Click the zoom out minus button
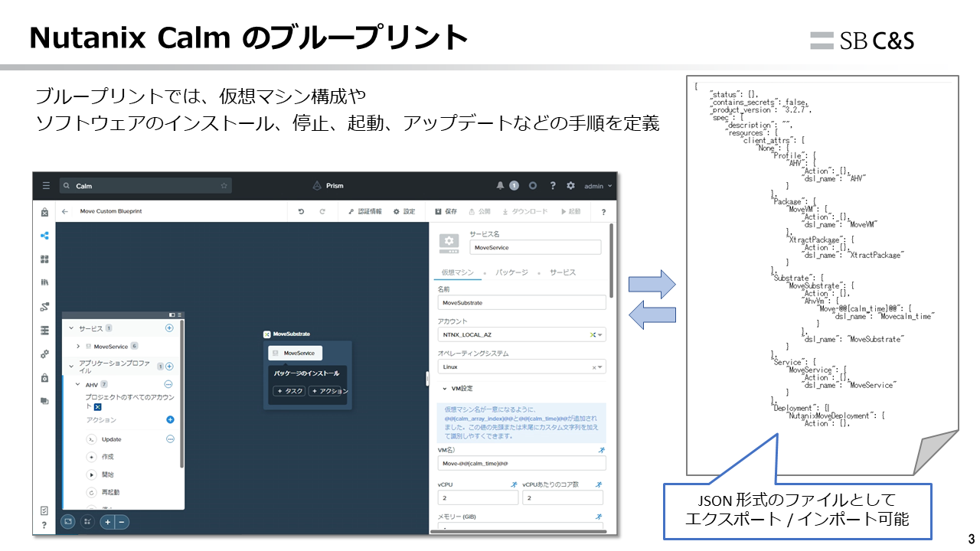The height and width of the screenshot is (551, 980). tap(122, 522)
